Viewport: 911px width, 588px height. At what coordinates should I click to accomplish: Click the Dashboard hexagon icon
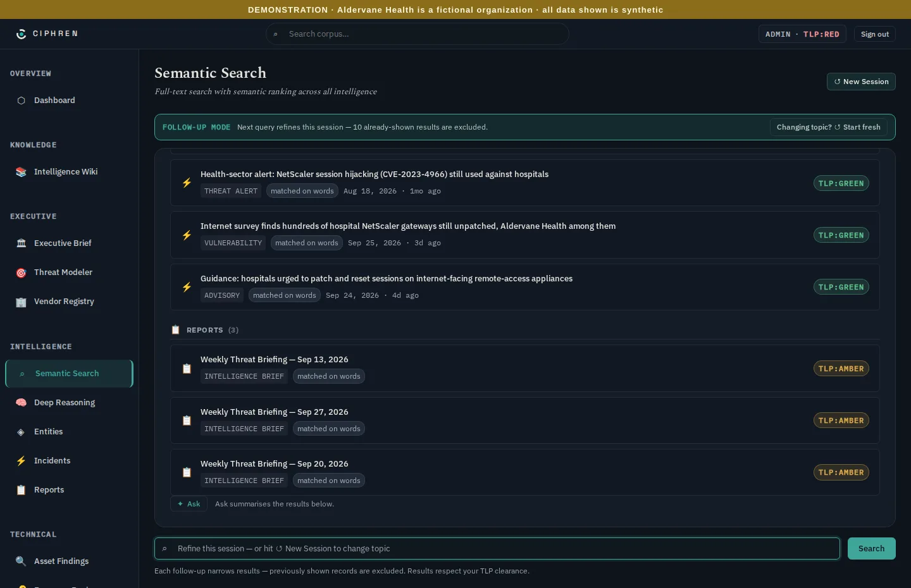[21, 101]
